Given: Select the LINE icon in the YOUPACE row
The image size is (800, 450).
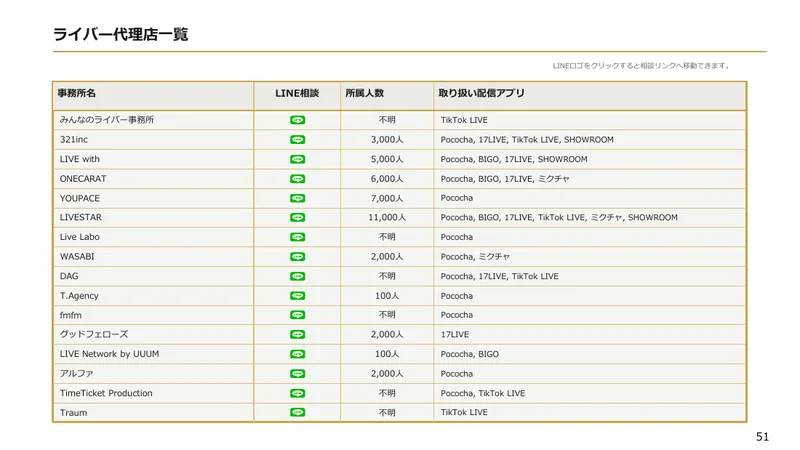Looking at the screenshot, I should tap(297, 198).
